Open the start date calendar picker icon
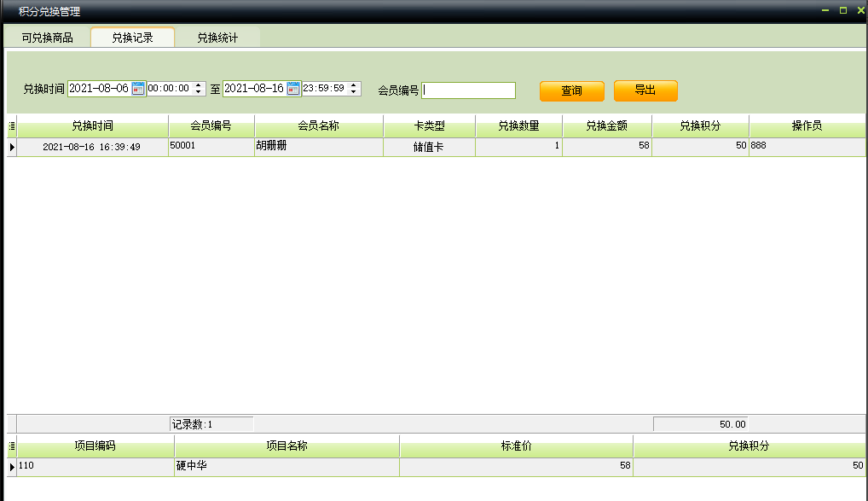Screen dimensions: 868x501 click(x=138, y=89)
